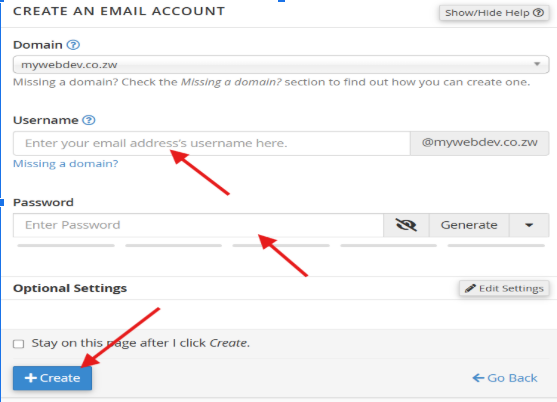The image size is (557, 402).
Task: Click the Edit Settings button
Action: tap(504, 288)
